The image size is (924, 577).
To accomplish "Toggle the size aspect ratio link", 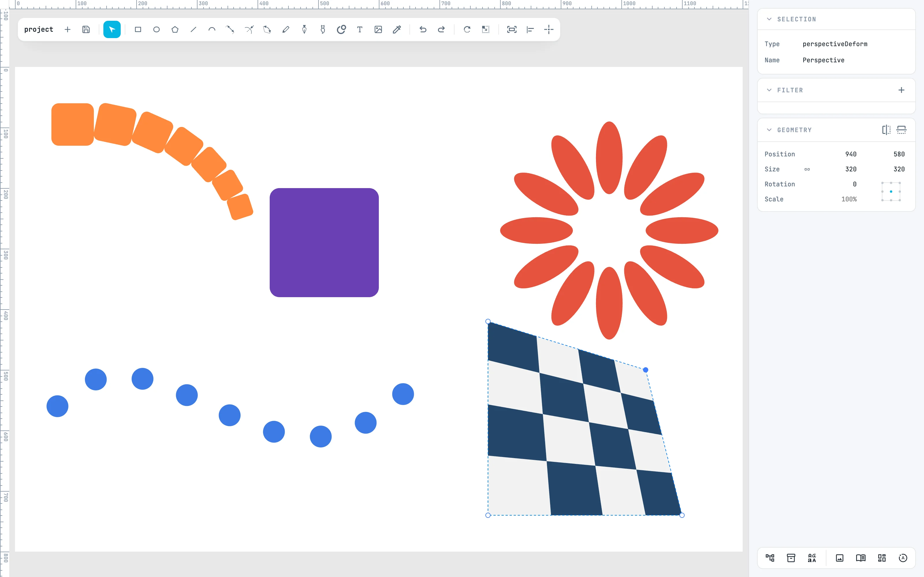I will (807, 169).
